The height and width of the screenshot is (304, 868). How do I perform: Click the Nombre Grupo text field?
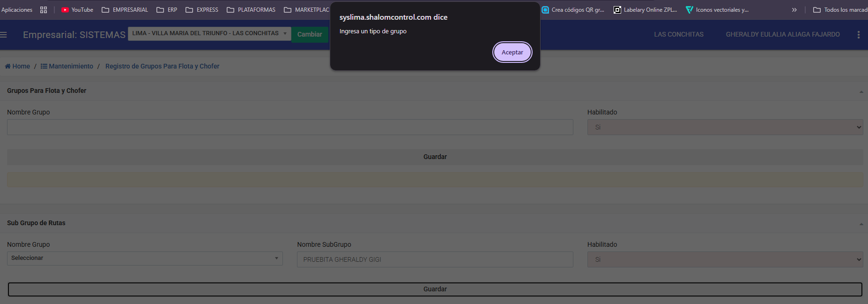click(290, 127)
